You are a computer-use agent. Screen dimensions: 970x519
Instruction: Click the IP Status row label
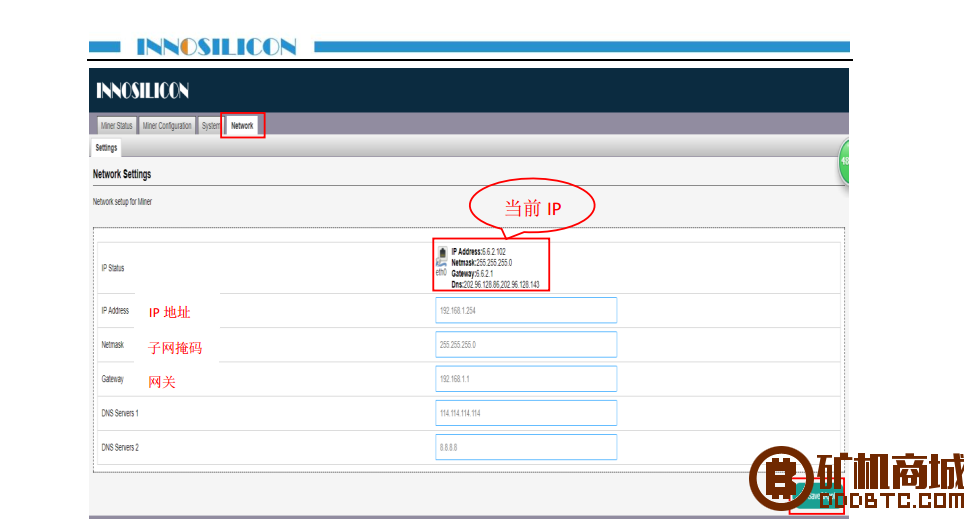coord(113,268)
